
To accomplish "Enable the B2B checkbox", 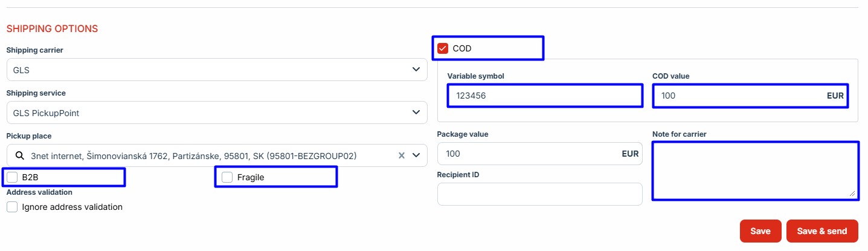I will 13,177.
